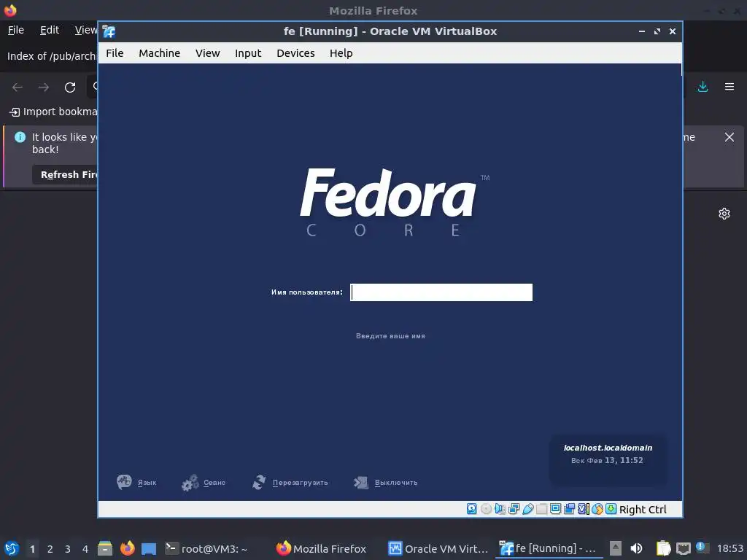
Task: Switch to Mozilla Firefox taskbar entry
Action: (322, 549)
